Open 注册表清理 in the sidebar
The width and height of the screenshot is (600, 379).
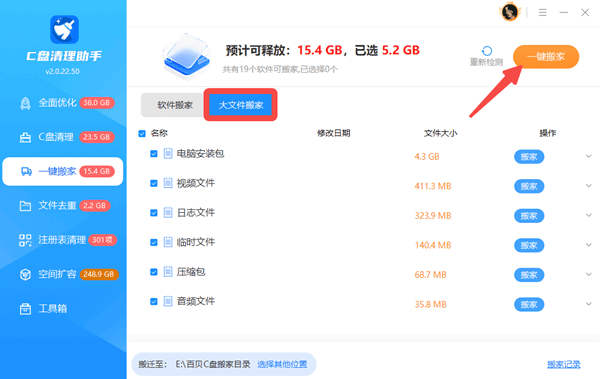tap(63, 240)
